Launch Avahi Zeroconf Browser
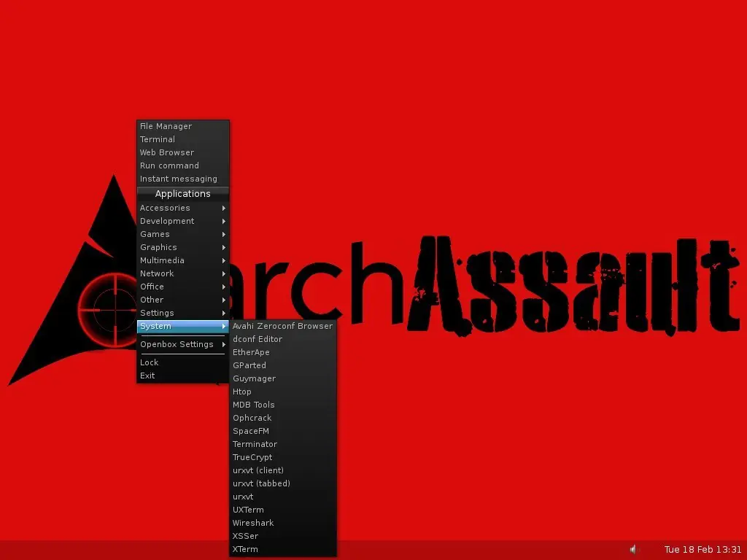The width and height of the screenshot is (747, 560). coord(283,326)
